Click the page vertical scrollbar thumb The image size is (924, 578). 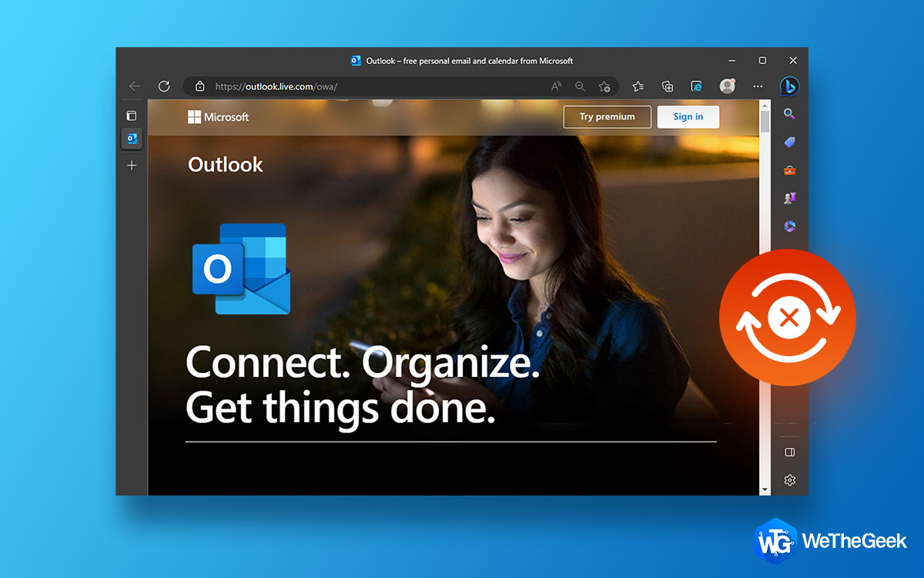tap(765, 122)
